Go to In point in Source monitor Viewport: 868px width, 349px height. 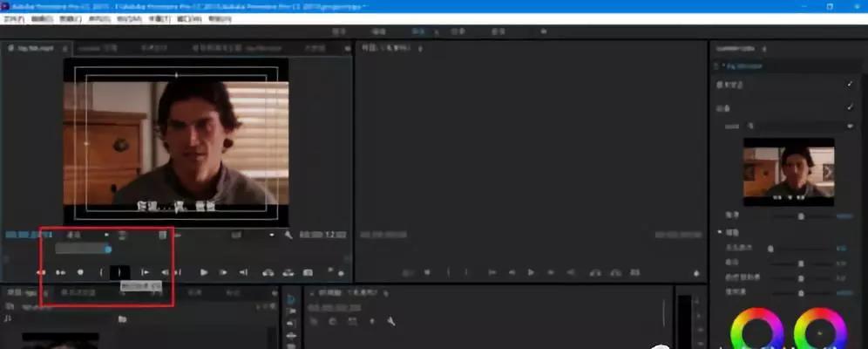[145, 272]
